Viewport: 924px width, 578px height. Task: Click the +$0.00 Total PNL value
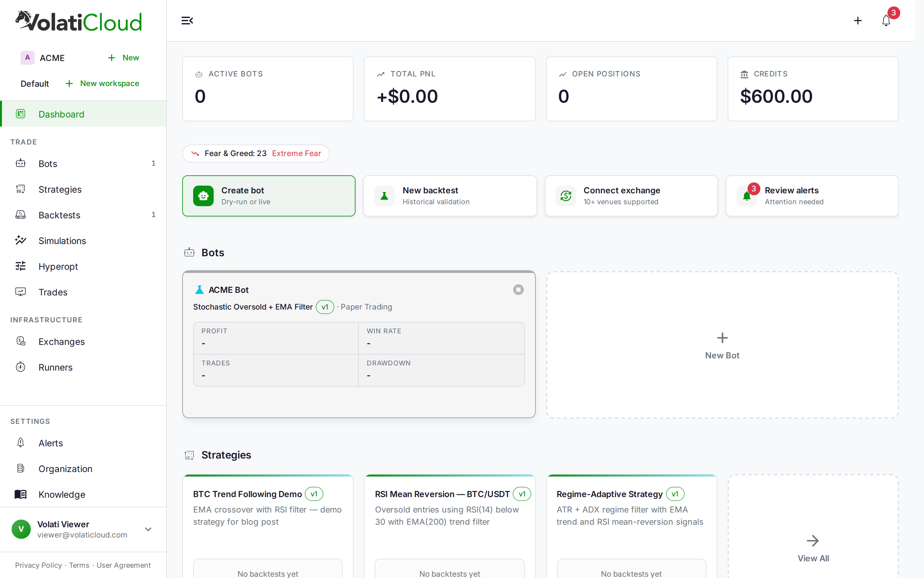click(407, 96)
